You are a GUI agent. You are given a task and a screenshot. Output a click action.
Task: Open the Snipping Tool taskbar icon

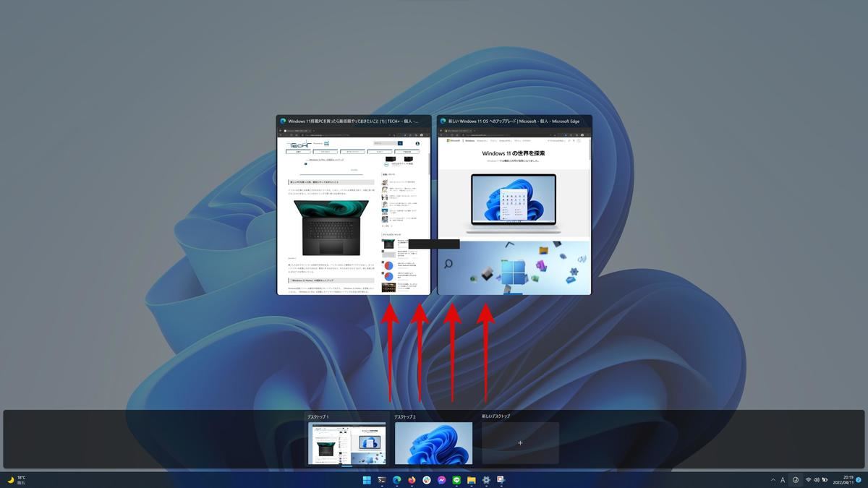coord(501,480)
